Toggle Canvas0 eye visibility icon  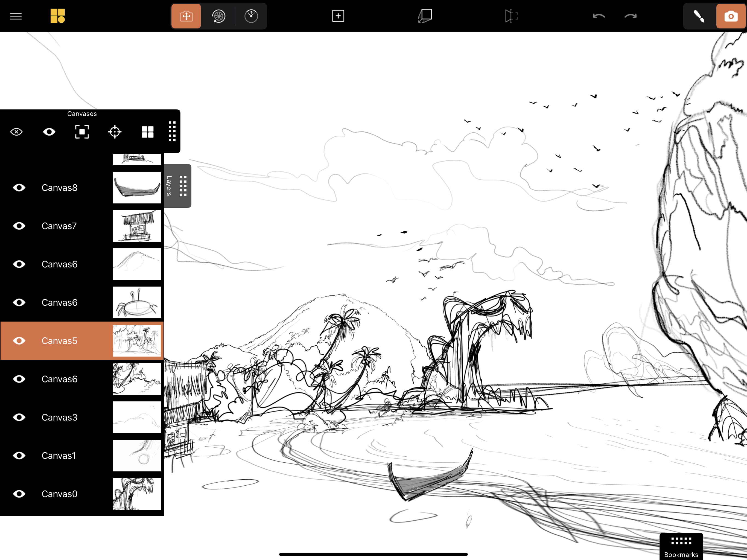coord(19,494)
